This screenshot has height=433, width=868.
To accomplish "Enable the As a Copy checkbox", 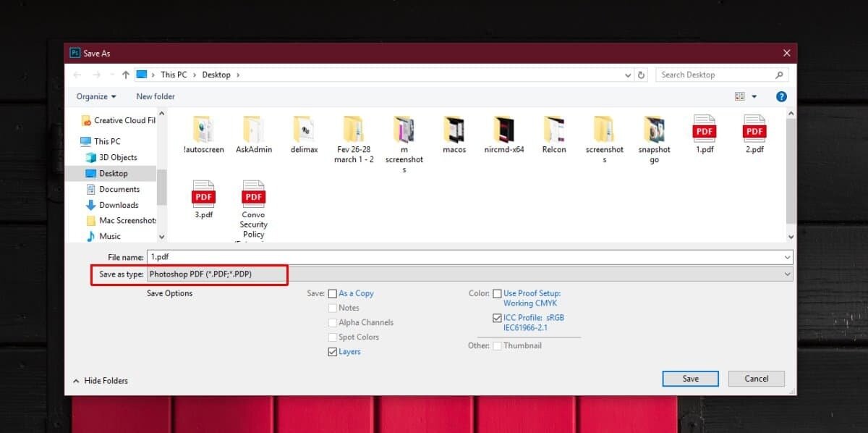I will click(x=333, y=294).
